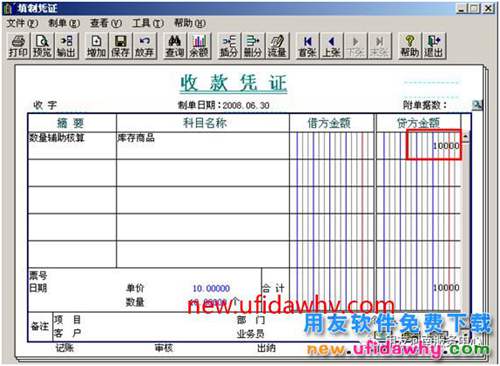This screenshot has height=366, width=500.
Task: Show 余额 balance chart icon
Action: tap(199, 46)
